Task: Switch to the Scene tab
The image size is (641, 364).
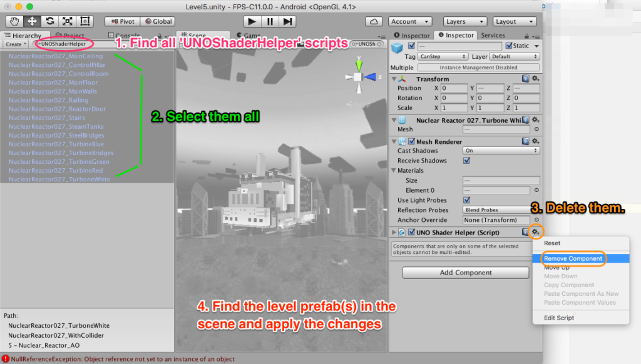Action: pos(202,36)
